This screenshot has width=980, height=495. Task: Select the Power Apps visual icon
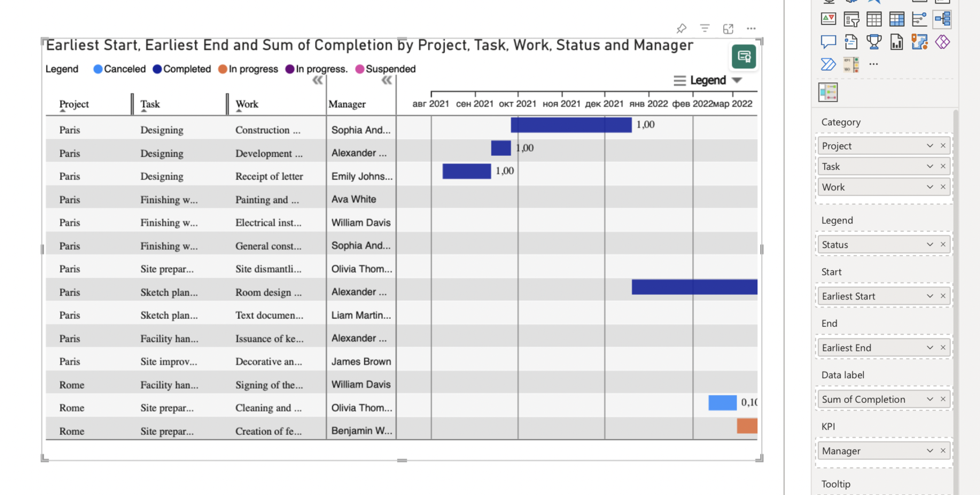coord(943,42)
